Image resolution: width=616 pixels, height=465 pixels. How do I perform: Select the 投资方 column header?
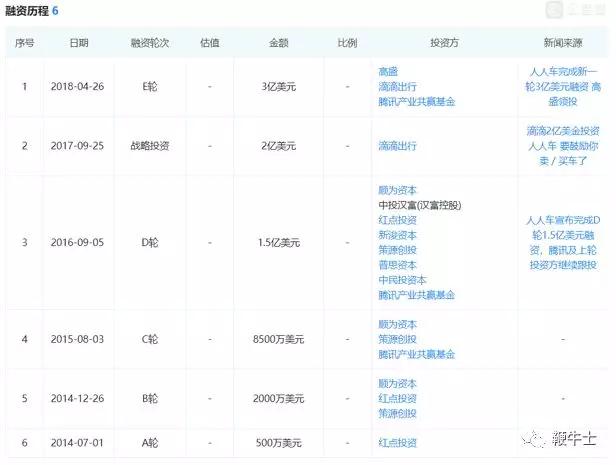point(444,43)
